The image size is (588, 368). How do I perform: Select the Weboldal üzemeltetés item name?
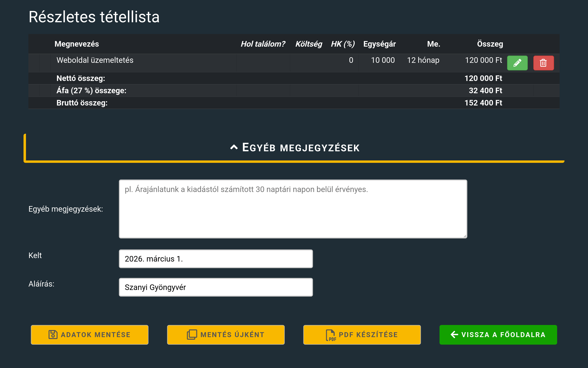coord(95,60)
